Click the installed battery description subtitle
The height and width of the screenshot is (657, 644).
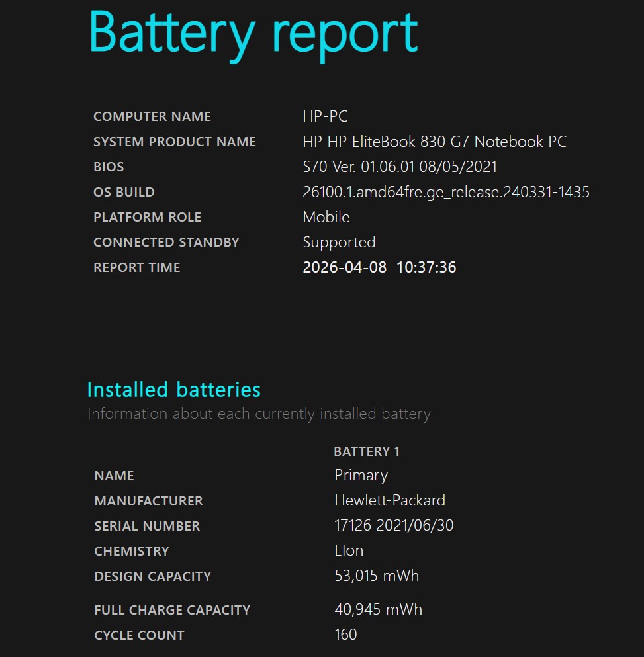(x=259, y=414)
